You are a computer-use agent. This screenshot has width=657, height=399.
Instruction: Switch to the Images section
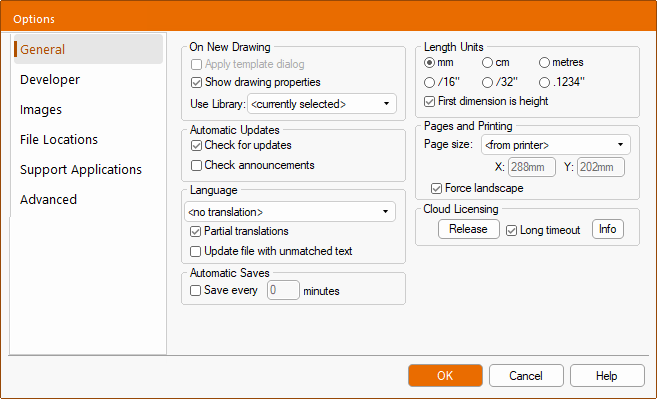pos(88,110)
